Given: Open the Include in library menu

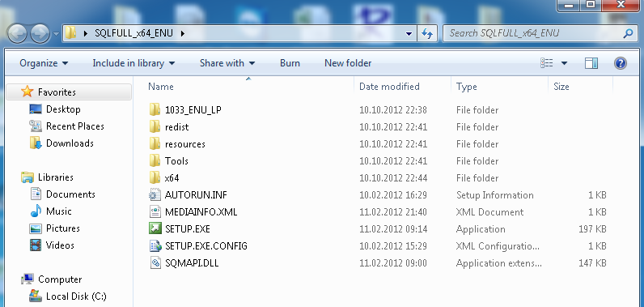Looking at the screenshot, I should (x=133, y=63).
